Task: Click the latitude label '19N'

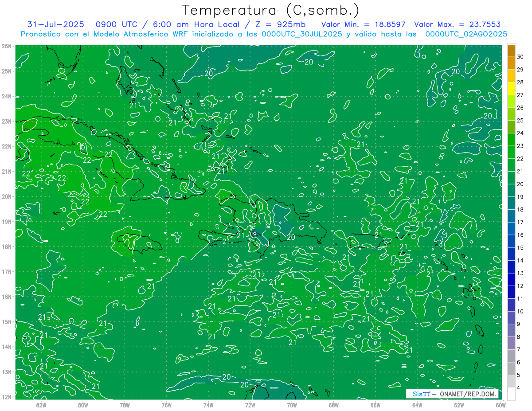Action: [7, 221]
